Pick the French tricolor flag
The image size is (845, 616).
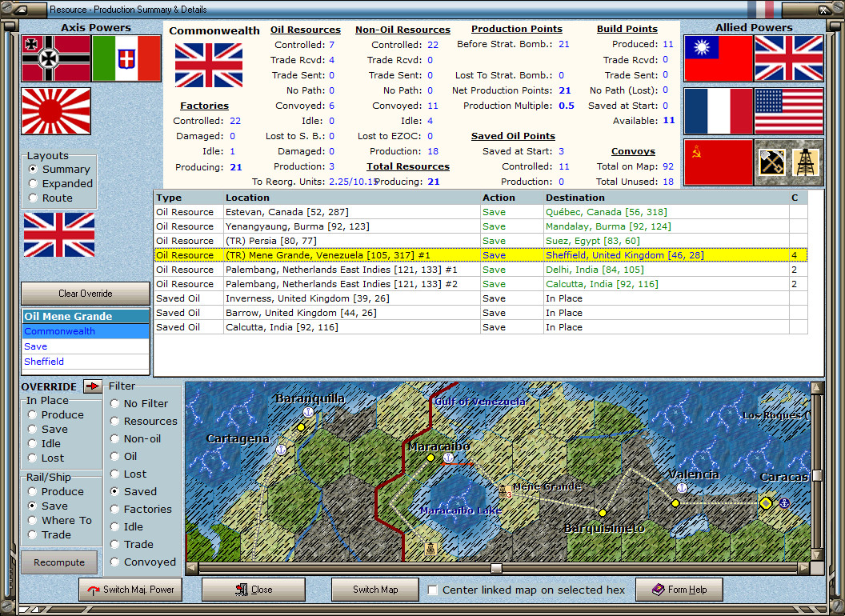click(718, 111)
